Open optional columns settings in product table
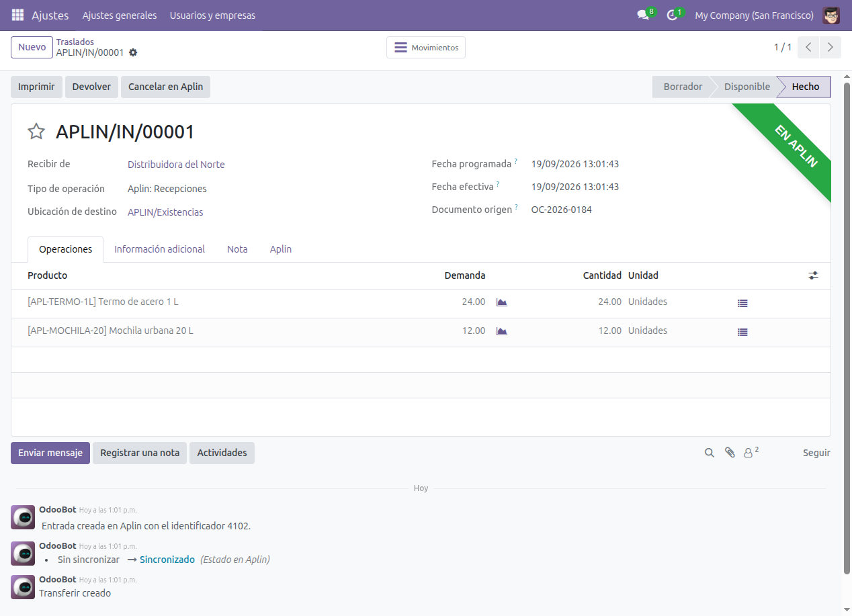 tap(814, 275)
